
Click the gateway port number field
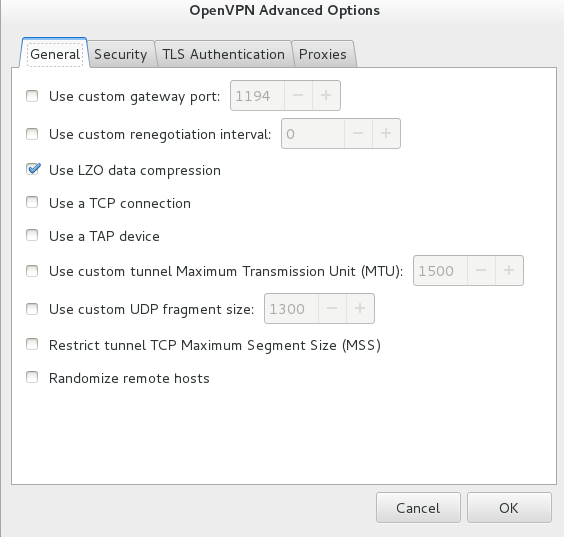[x=258, y=96]
